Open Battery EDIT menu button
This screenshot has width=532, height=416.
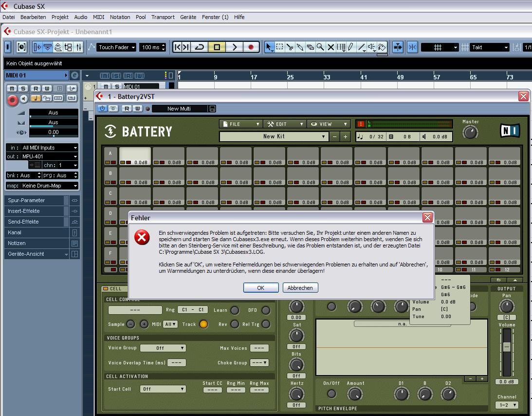[285, 124]
